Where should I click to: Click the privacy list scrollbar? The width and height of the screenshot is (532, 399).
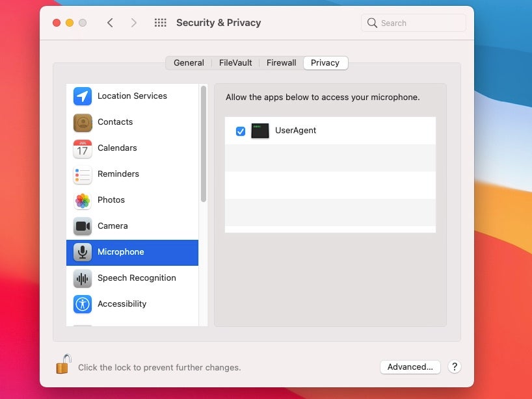(204, 143)
